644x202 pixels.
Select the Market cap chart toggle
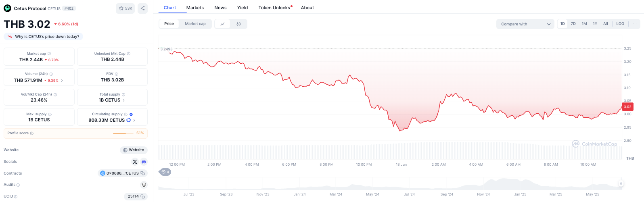(195, 24)
